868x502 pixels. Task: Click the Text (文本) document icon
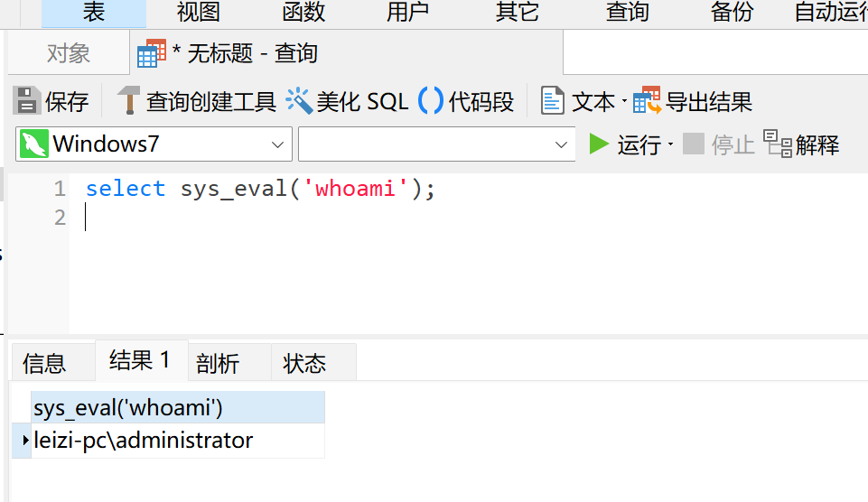pos(552,101)
